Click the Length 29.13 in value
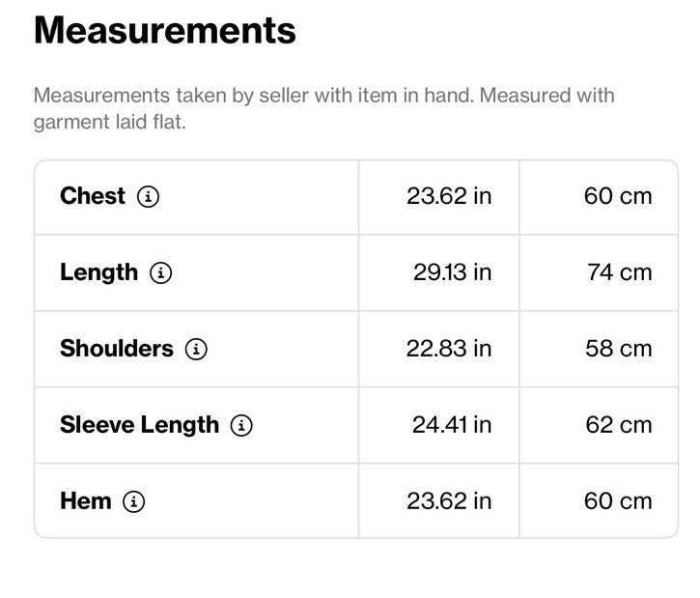The width and height of the screenshot is (700, 598). coord(452,272)
